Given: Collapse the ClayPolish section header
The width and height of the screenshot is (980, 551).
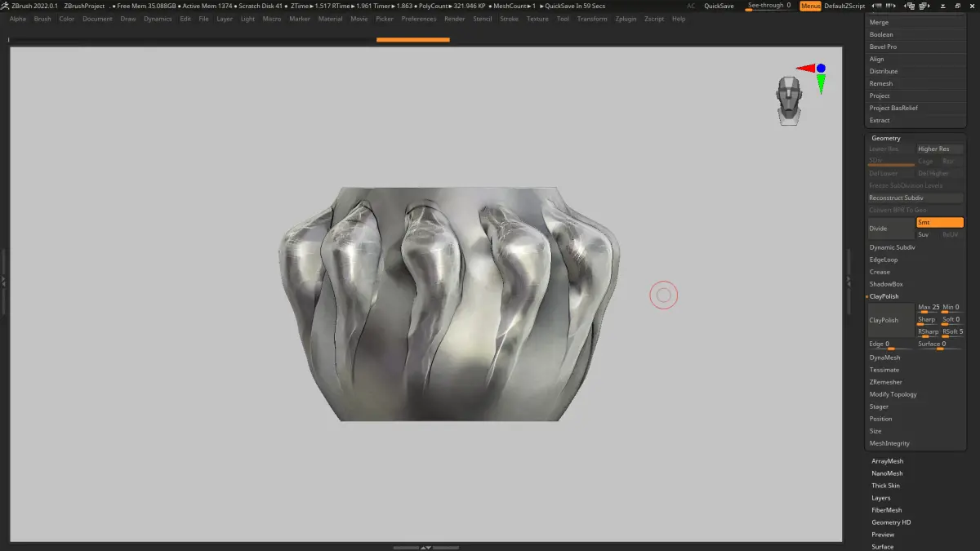Looking at the screenshot, I should [884, 296].
